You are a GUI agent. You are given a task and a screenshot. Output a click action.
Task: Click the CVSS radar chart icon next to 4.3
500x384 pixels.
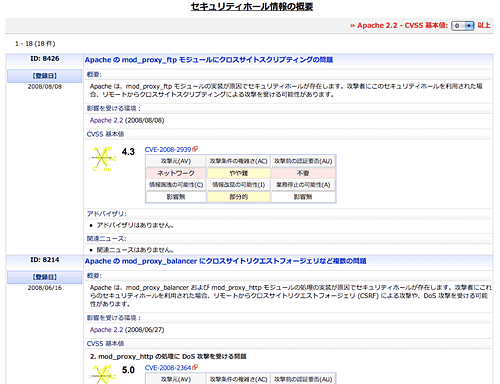tap(103, 159)
